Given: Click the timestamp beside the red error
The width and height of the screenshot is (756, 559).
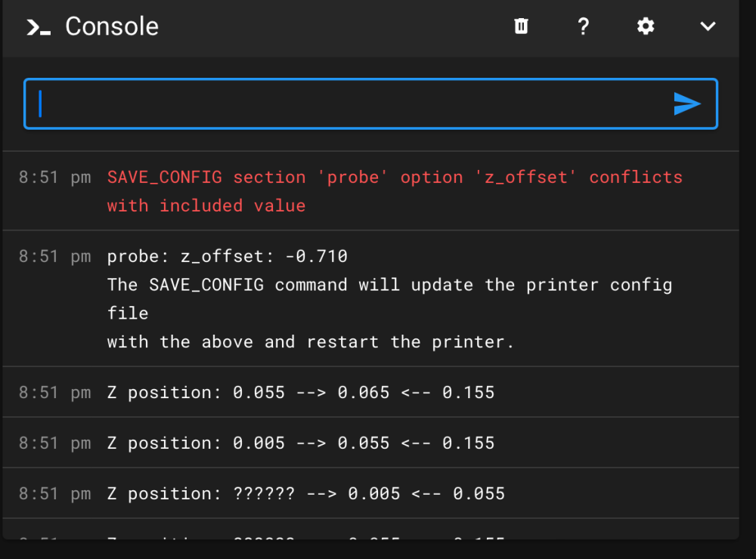Looking at the screenshot, I should (54, 178).
